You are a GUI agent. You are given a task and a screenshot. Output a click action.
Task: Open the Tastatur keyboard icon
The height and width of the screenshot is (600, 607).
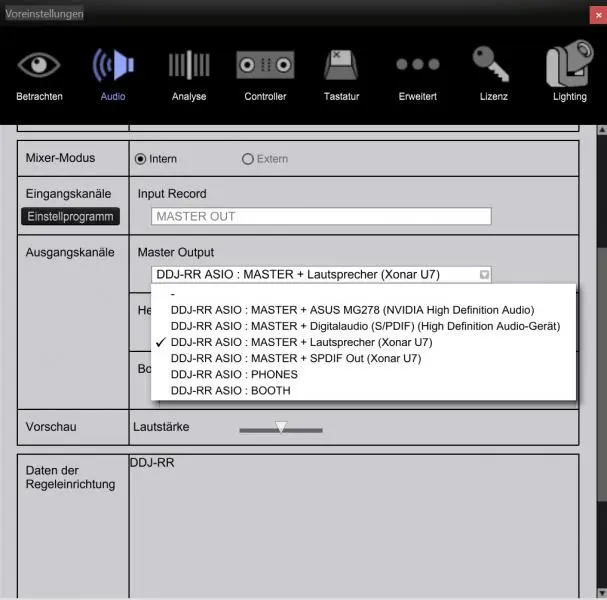coord(341,66)
